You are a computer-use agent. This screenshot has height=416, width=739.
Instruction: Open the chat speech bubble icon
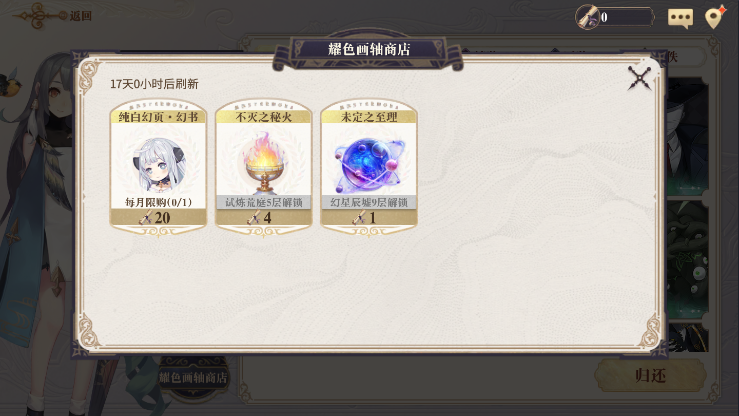680,18
